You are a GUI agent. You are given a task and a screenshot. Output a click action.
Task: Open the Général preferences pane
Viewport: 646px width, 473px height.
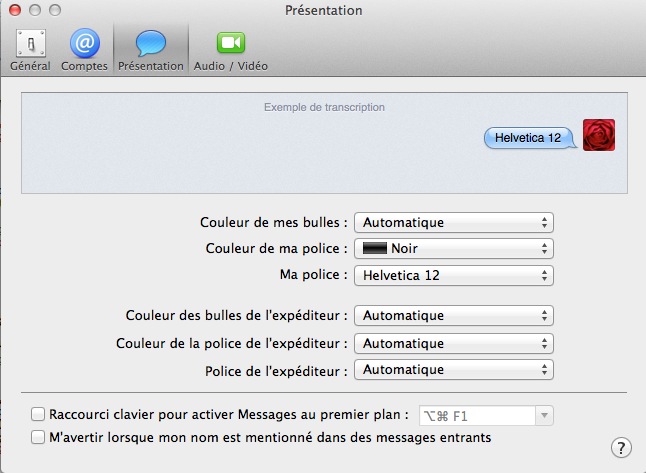pyautogui.click(x=30, y=49)
